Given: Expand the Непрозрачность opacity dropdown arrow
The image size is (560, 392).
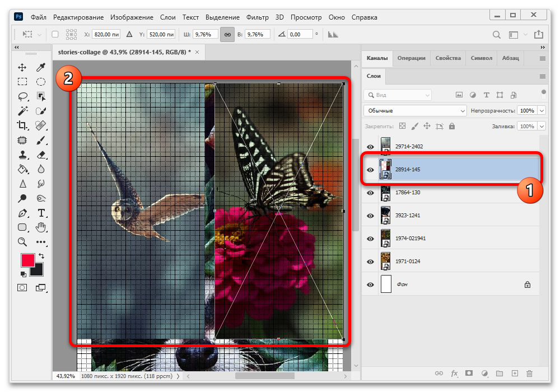Looking at the screenshot, I should click(x=541, y=111).
